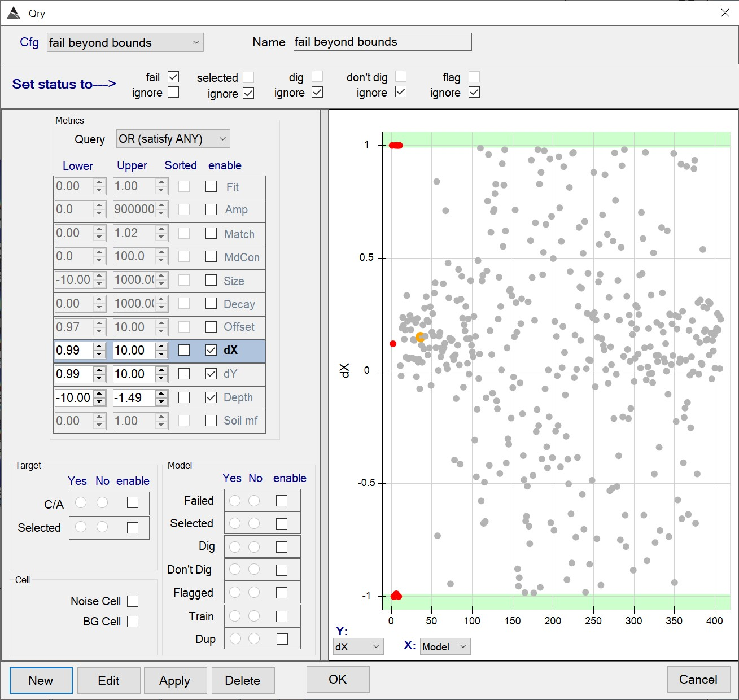
Task: Increment the Depth upper bound spinner
Action: coord(161,393)
